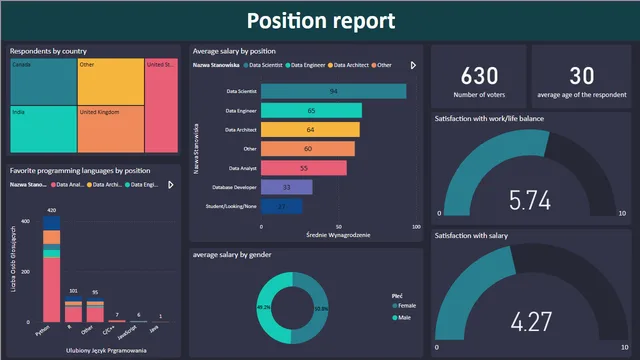The width and height of the screenshot is (640, 360).
Task: Click Data Architect legend item in languages chart
Action: 104,185
